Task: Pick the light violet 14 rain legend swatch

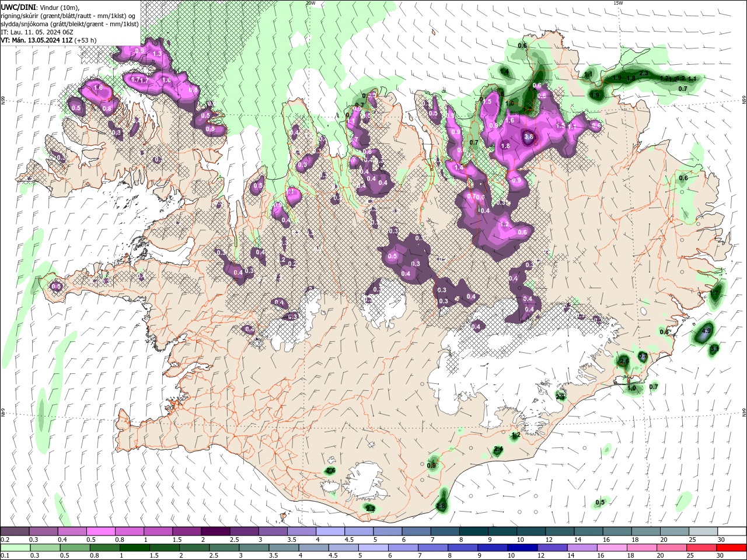Action: coord(582,548)
